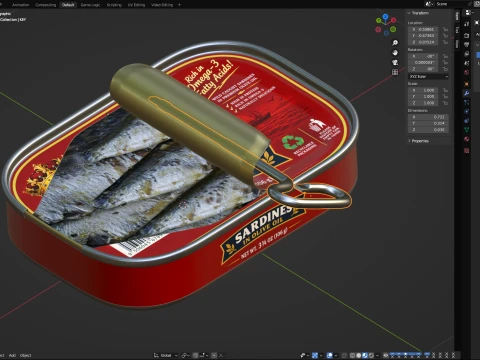Switch perspective/orthographic with the grid icon
Viewport: 480px width, 360px height.
click(395, 72)
